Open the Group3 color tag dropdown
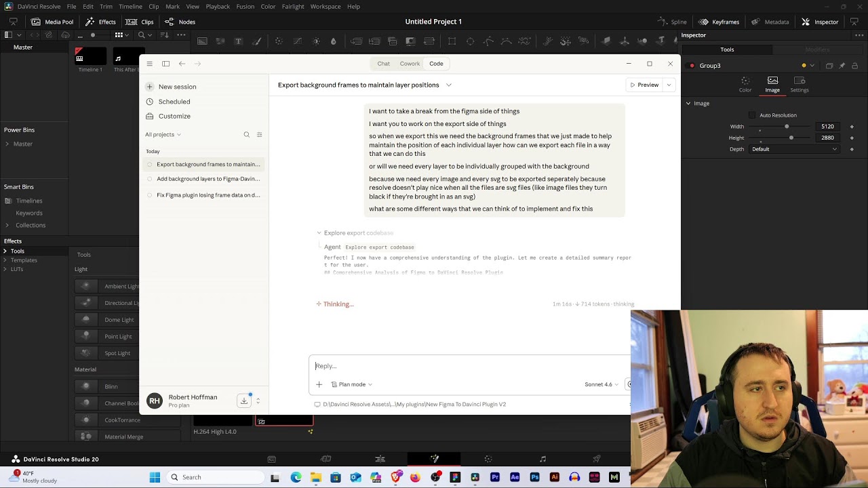The width and height of the screenshot is (868, 488). 812,66
